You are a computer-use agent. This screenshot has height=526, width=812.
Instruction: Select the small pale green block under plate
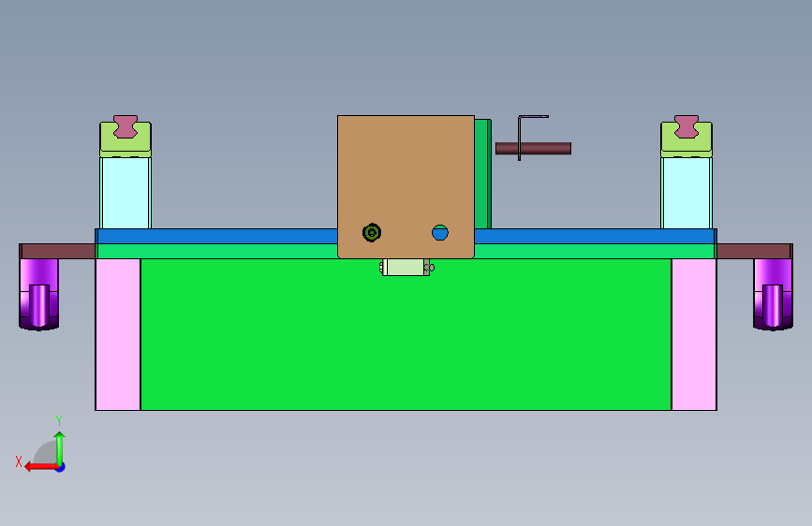[x=406, y=267]
